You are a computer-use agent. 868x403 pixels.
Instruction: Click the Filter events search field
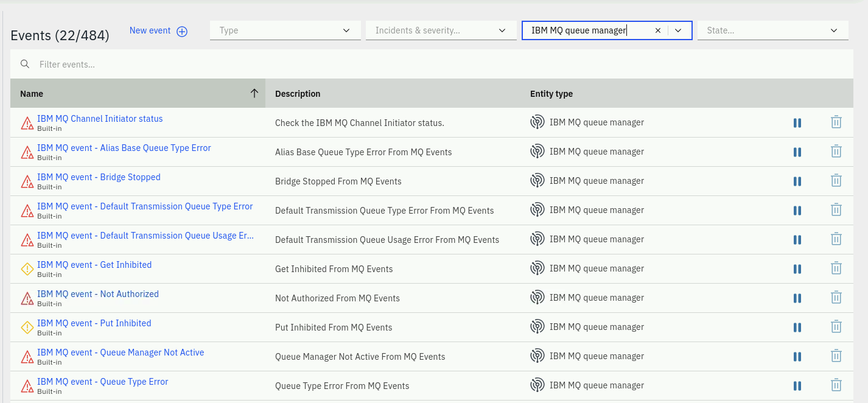pyautogui.click(x=432, y=64)
